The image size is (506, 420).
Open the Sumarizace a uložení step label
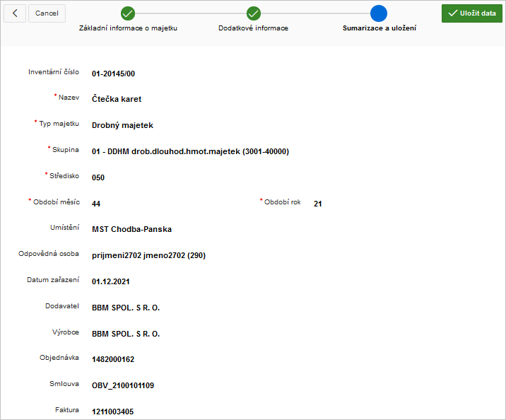point(379,28)
